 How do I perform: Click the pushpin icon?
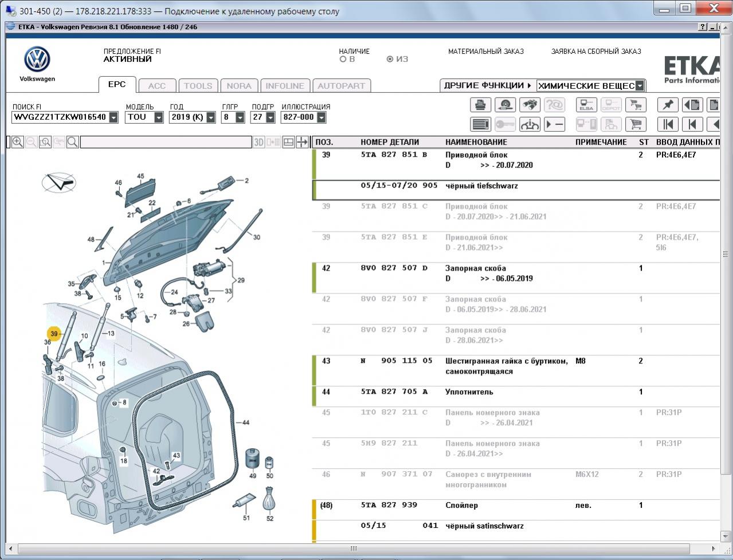668,105
